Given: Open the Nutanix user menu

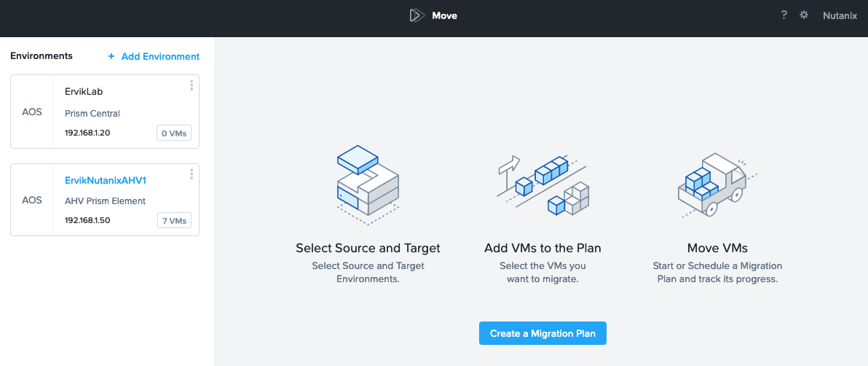Looking at the screenshot, I should point(840,15).
